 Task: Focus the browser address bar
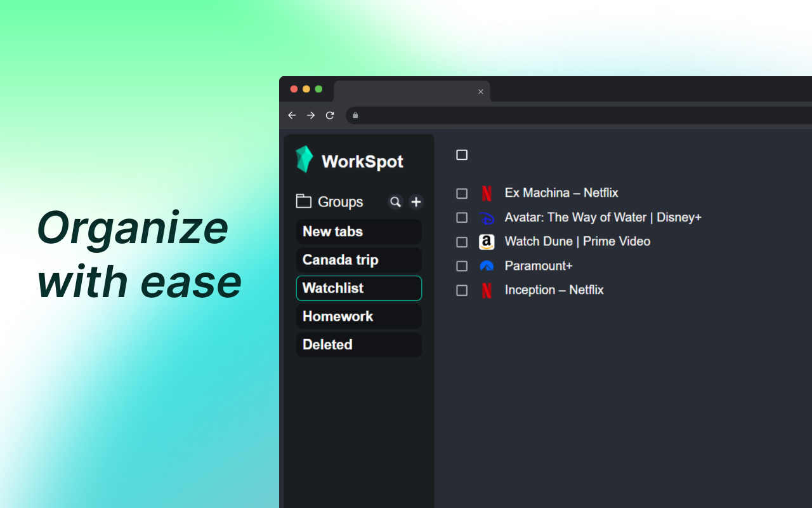579,115
